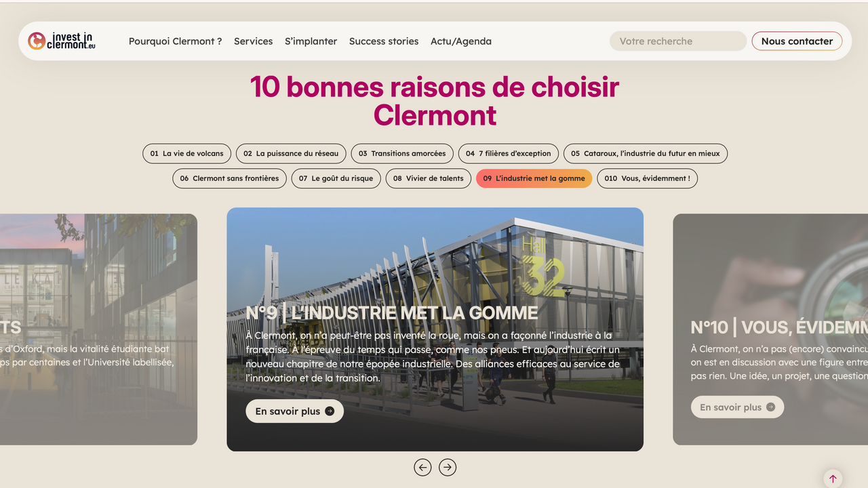Go to Success stories page
Image resolution: width=868 pixels, height=488 pixels.
coord(384,41)
